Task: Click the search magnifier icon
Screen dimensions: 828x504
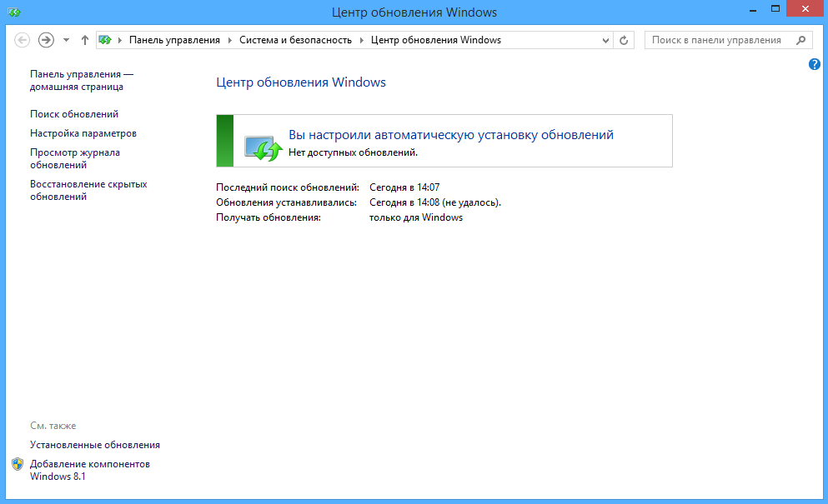Action: [x=801, y=40]
